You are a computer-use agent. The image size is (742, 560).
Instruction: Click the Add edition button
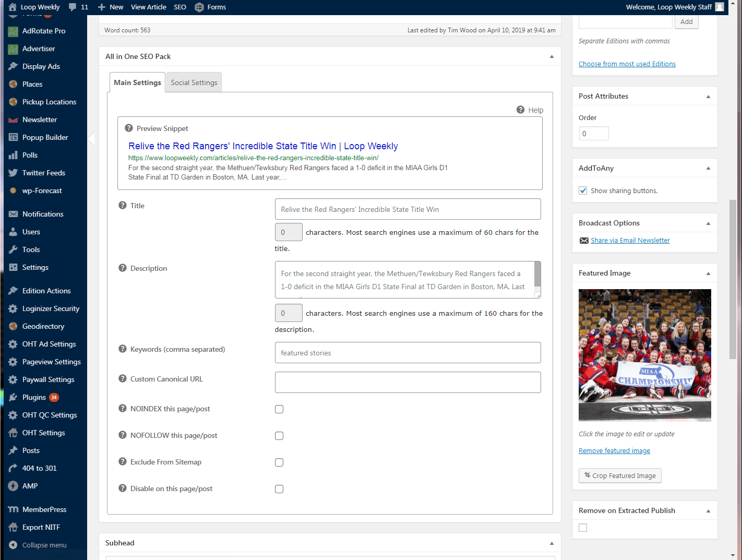[x=687, y=21]
